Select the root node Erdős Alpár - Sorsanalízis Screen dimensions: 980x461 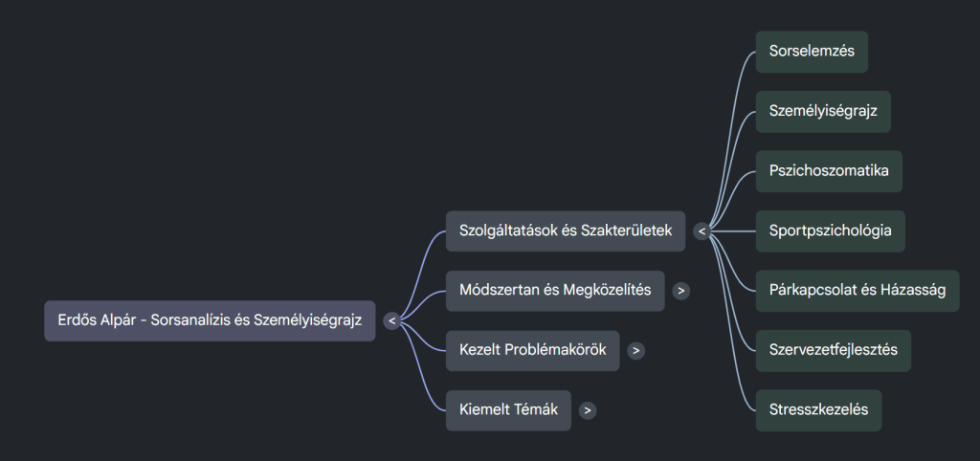(x=210, y=321)
